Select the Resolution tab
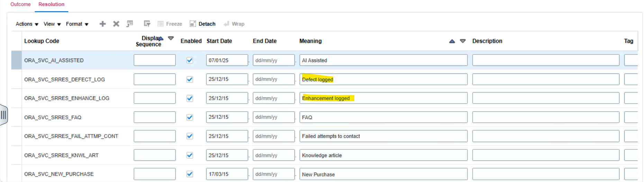Viewport: 644px width, 182px height. 51,5
